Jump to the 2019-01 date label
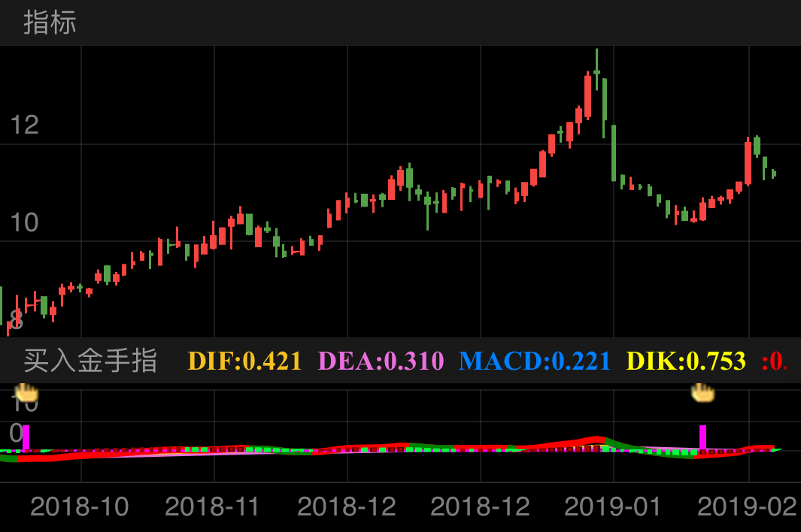 pos(613,506)
